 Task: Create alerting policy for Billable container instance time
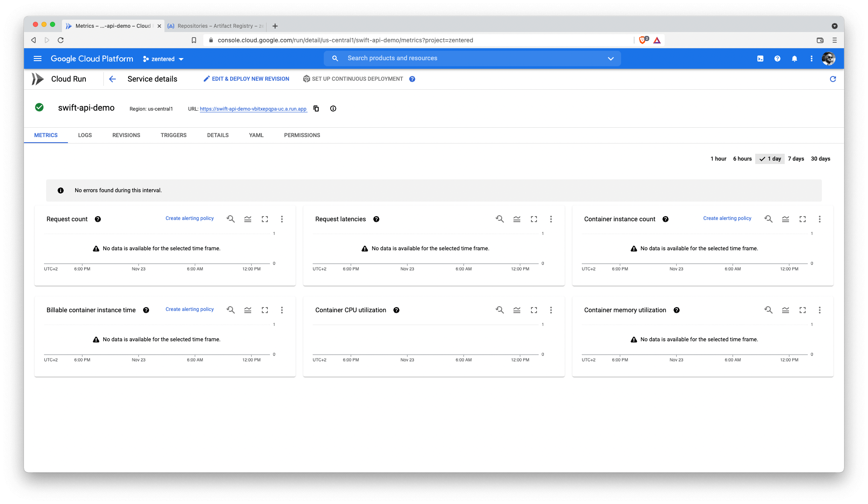coord(190,309)
